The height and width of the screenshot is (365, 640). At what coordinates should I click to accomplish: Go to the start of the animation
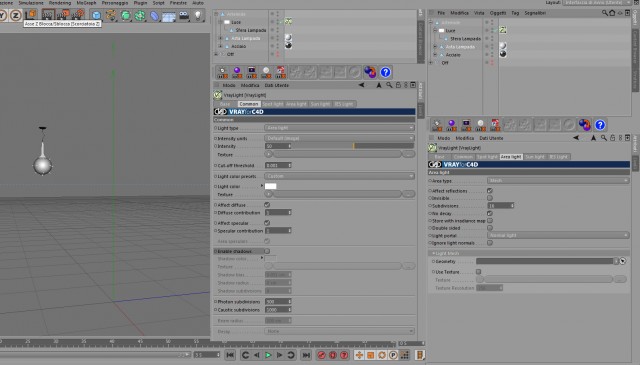tap(230, 355)
